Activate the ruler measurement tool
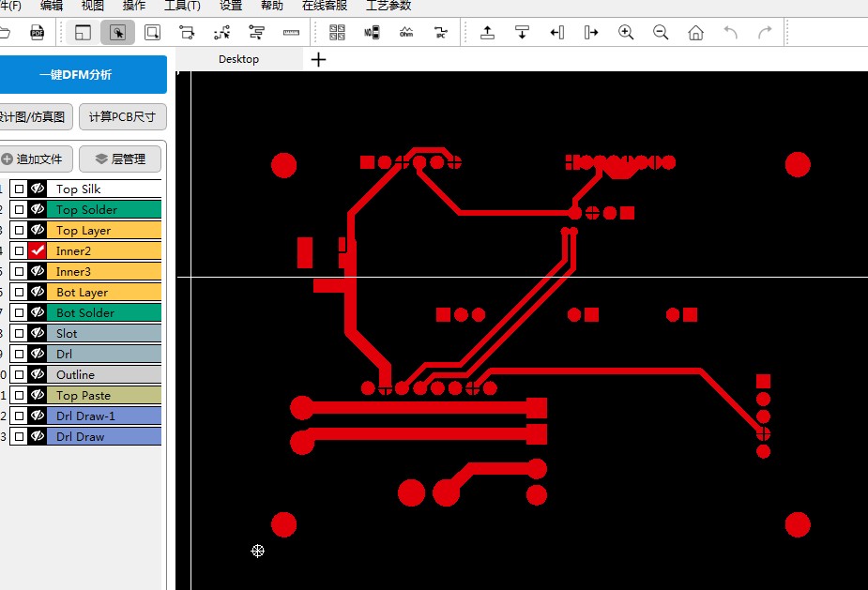This screenshot has height=590, width=868. 291,33
